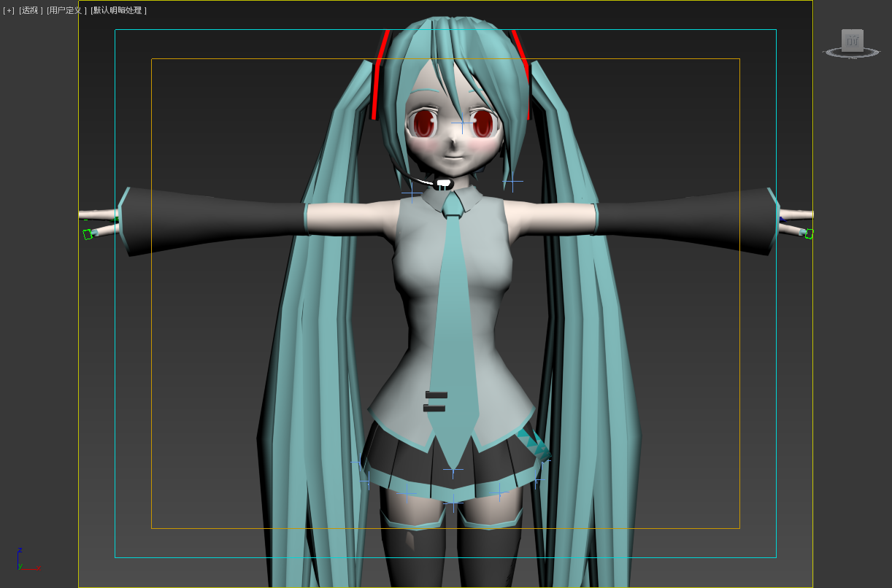Open the 透视 perspective view menu

(x=31, y=10)
